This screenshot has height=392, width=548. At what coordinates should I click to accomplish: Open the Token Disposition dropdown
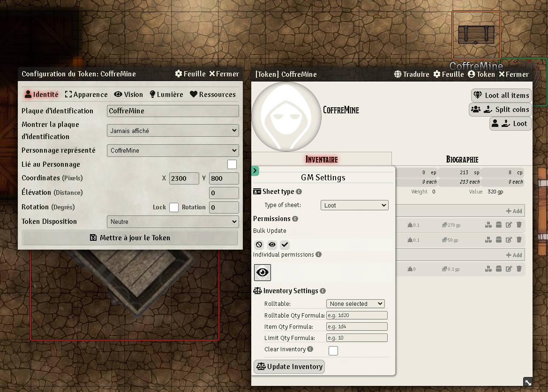click(173, 222)
